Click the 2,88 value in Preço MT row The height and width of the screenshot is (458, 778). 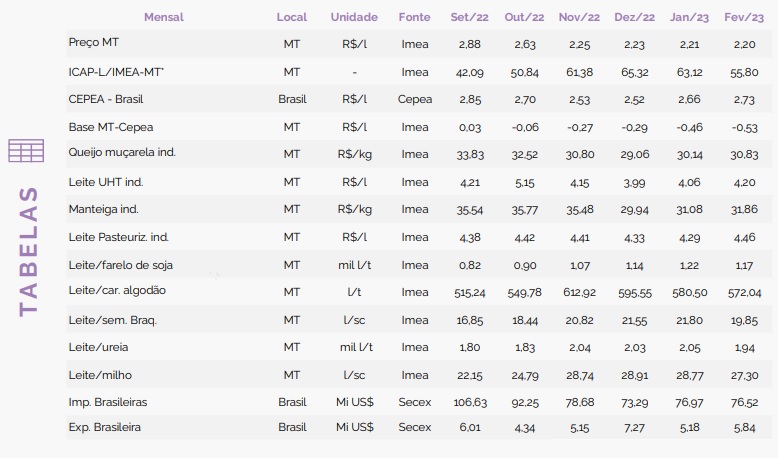470,44
